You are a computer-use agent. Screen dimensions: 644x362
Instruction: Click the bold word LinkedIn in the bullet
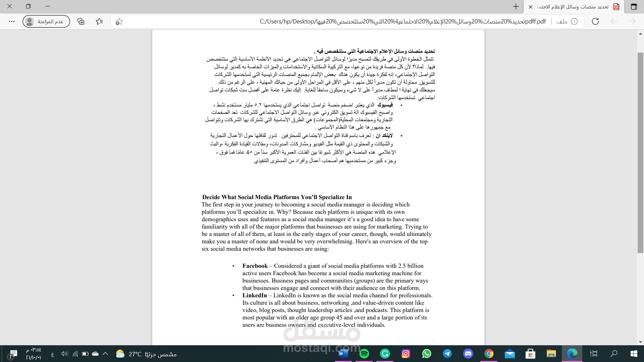tap(255, 295)
